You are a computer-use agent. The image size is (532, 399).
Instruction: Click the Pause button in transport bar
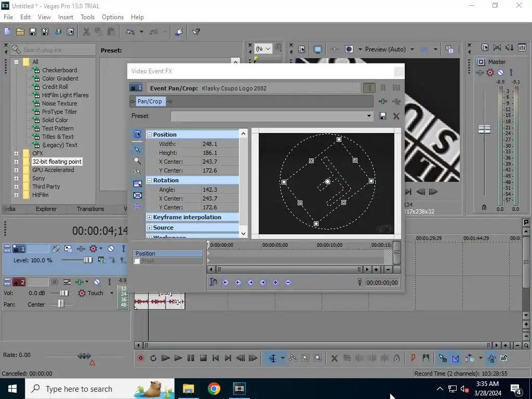(191, 358)
